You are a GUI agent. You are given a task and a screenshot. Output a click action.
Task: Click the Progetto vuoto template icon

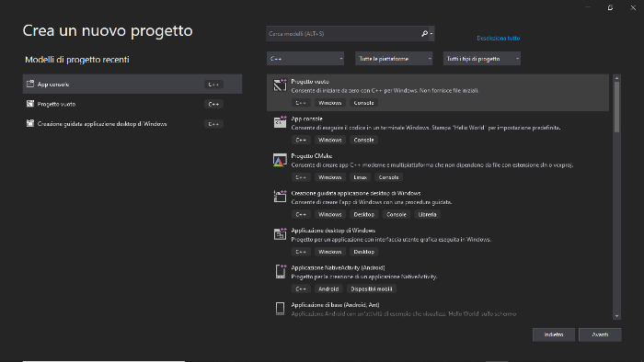click(x=280, y=85)
